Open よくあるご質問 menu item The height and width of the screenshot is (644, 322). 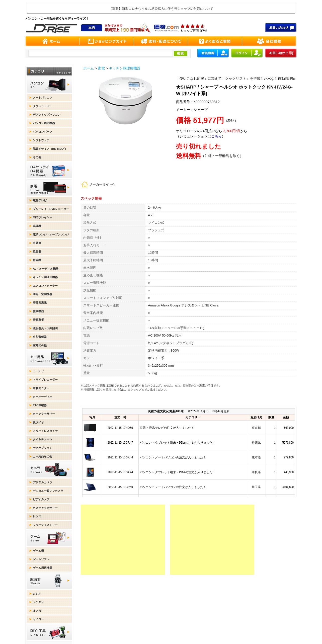[x=215, y=41]
